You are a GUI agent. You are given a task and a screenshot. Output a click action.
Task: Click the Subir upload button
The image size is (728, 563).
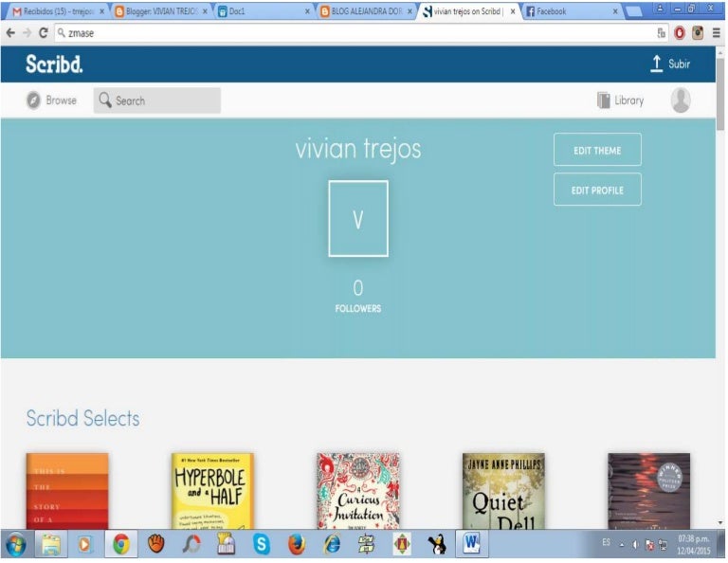pyautogui.click(x=670, y=64)
